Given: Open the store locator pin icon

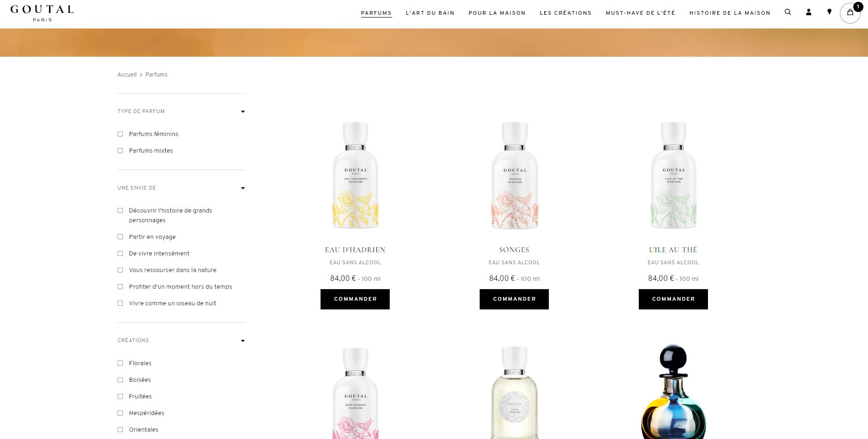Looking at the screenshot, I should click(829, 12).
